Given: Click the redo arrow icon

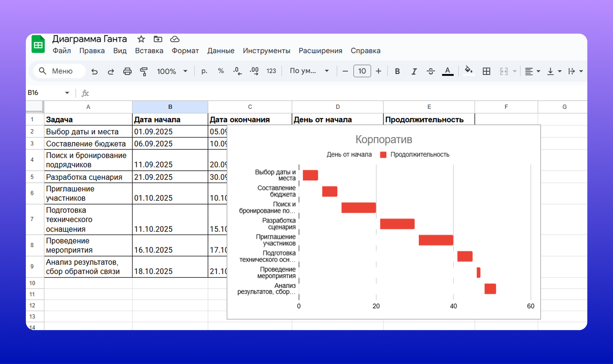Looking at the screenshot, I should (x=111, y=71).
